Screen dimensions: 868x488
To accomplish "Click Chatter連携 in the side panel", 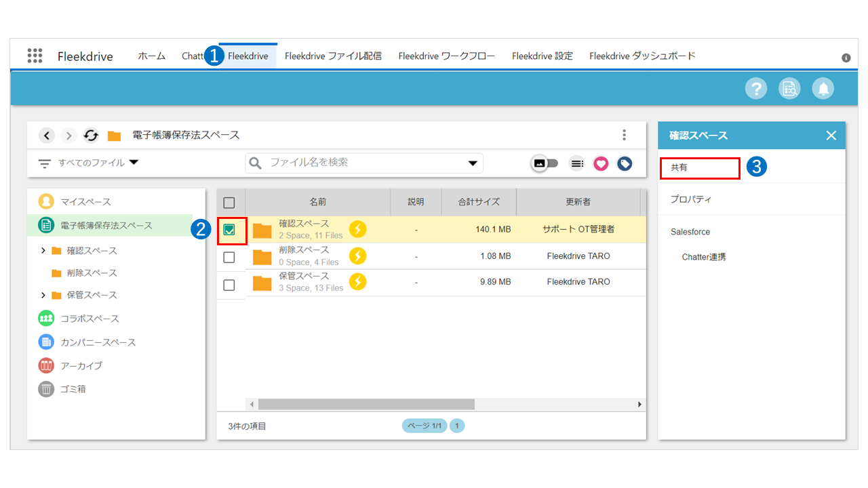I will [x=704, y=257].
